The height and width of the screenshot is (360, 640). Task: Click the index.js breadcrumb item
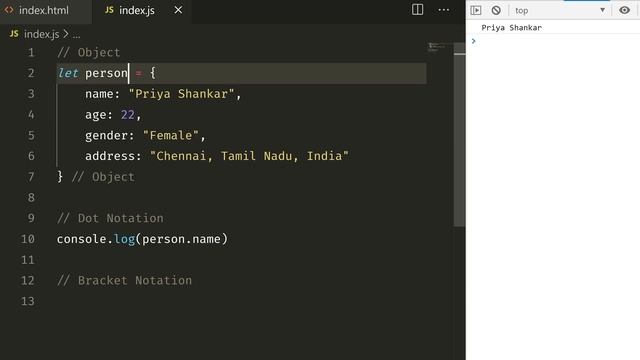41,34
